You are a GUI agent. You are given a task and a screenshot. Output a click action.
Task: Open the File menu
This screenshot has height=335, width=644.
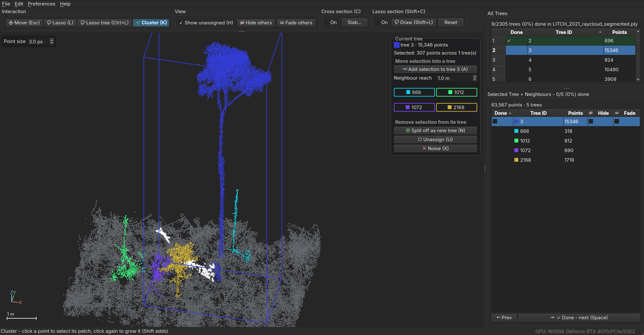(x=6, y=4)
